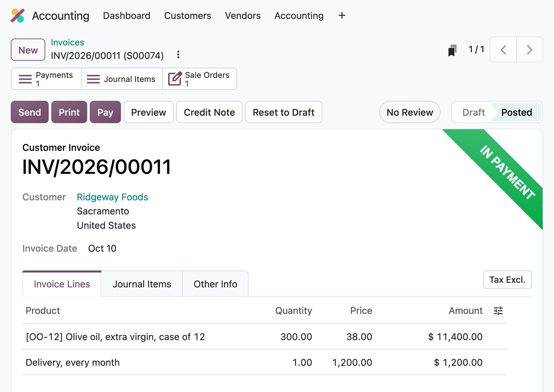The image size is (554, 392).
Task: Click the Preview button
Action: coord(149,112)
